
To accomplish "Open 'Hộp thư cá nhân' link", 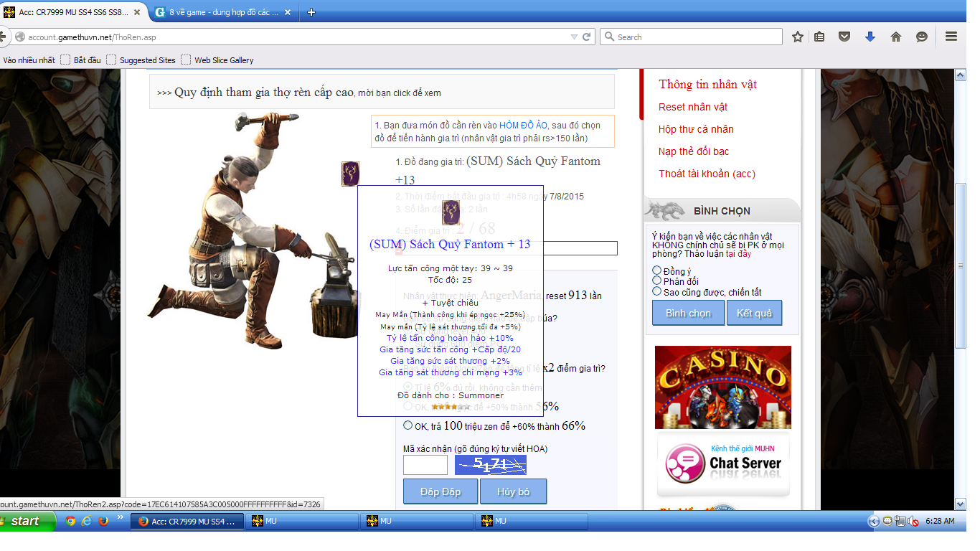I will pos(696,129).
